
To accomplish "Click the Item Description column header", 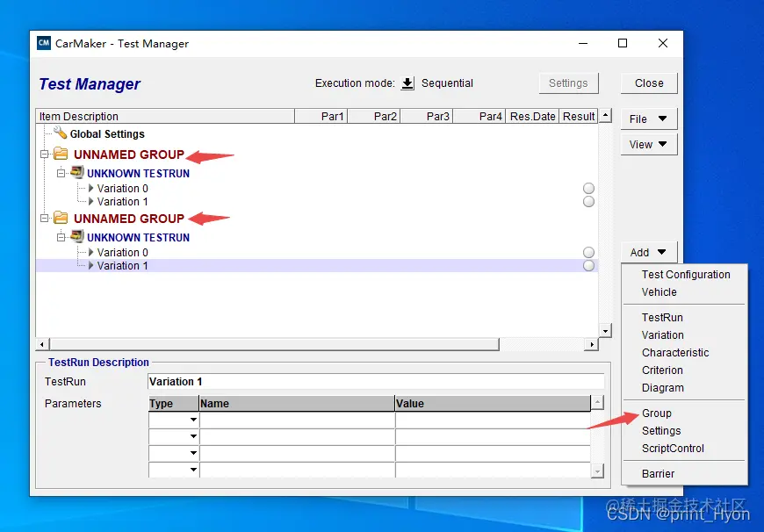I will coord(165,117).
